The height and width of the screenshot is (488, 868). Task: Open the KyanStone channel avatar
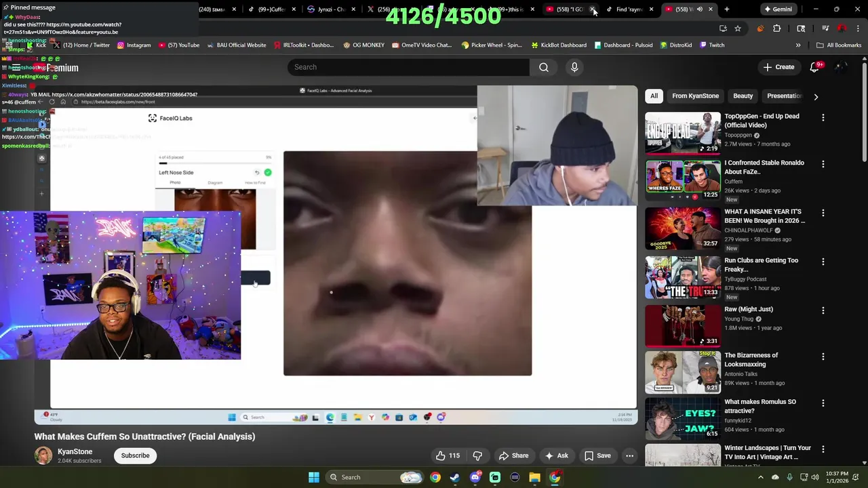click(43, 455)
